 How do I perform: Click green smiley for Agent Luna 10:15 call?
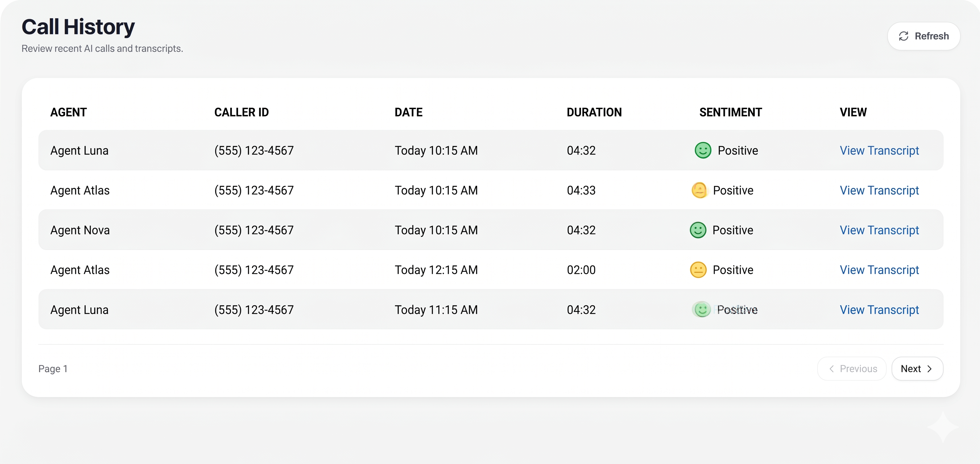(x=703, y=150)
